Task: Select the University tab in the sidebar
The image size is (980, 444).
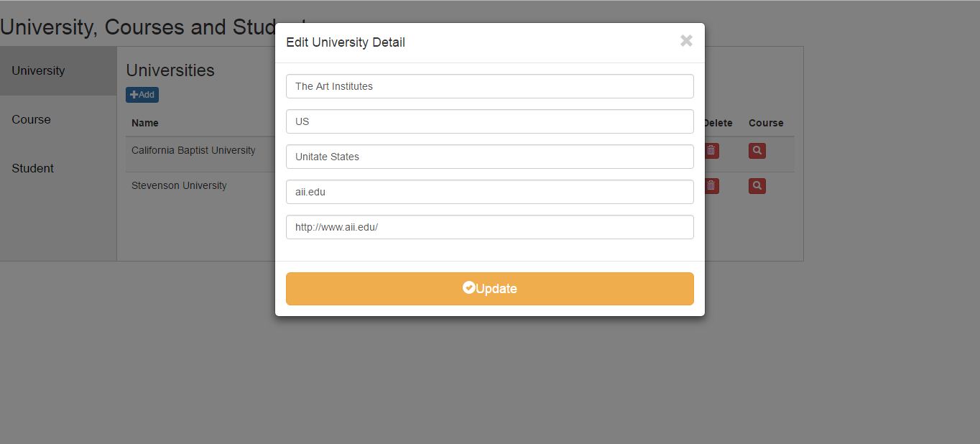Action: (37, 70)
